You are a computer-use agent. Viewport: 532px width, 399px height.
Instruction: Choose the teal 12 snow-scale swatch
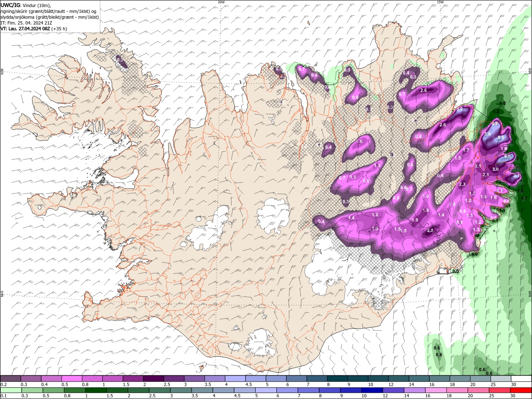click(399, 379)
